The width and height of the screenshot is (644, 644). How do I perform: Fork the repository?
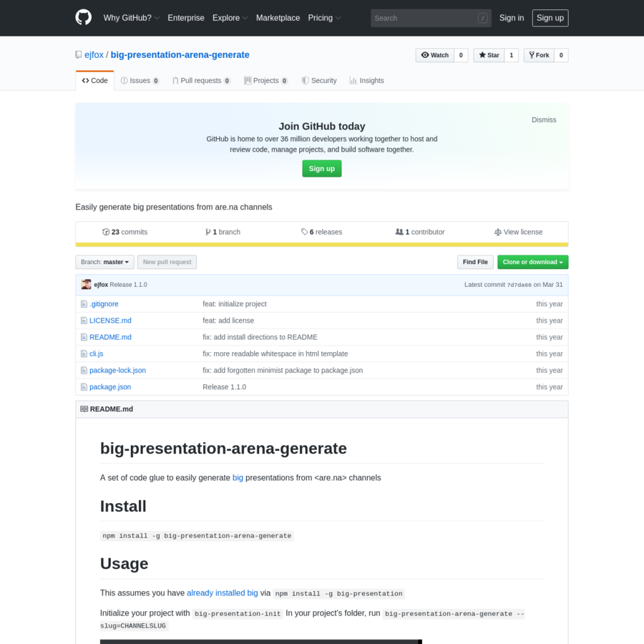tap(539, 55)
